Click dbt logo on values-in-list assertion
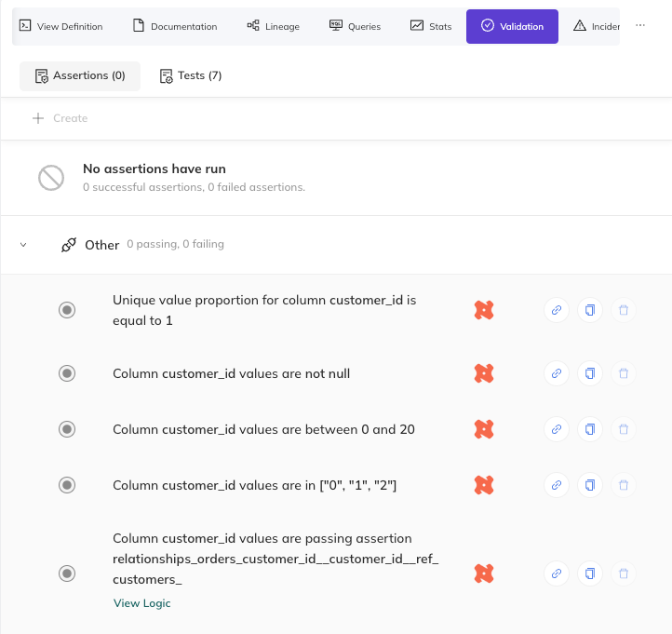This screenshot has height=634, width=672. coord(483,484)
